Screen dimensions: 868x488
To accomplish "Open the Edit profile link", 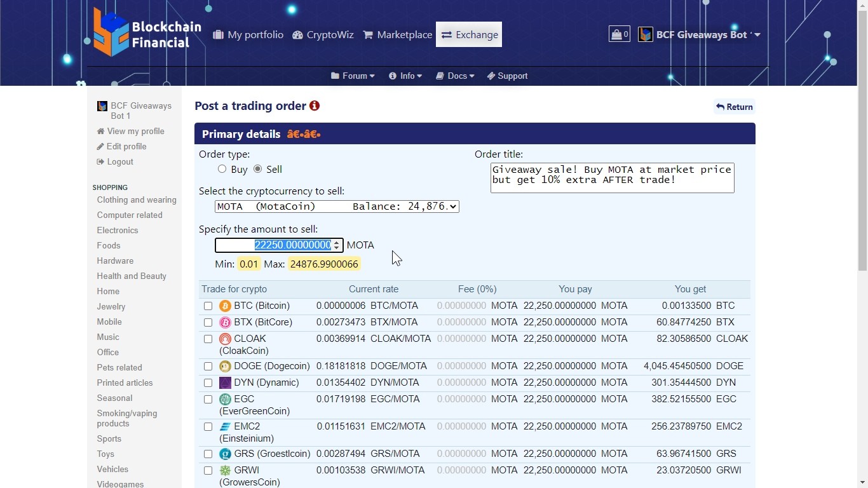I will point(126,147).
